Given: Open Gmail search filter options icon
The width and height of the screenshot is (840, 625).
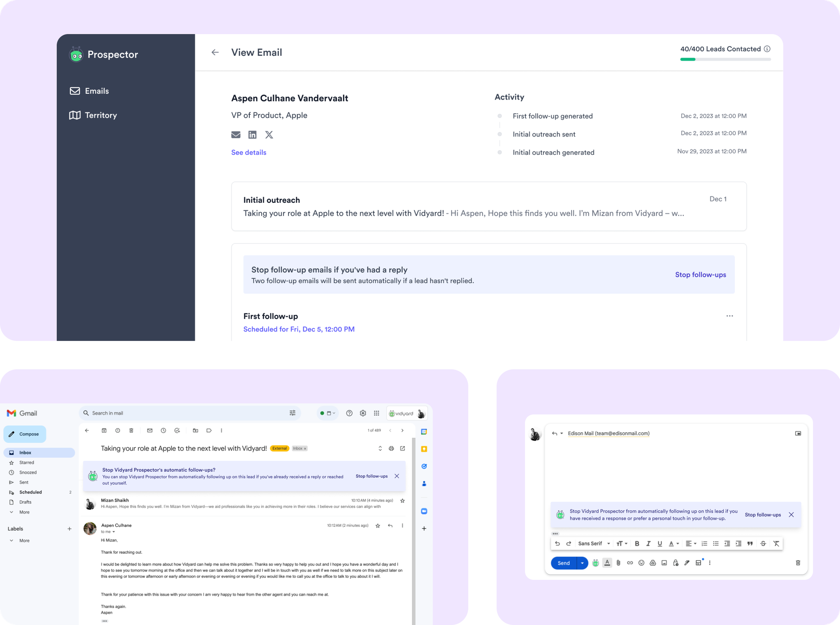Looking at the screenshot, I should 293,413.
